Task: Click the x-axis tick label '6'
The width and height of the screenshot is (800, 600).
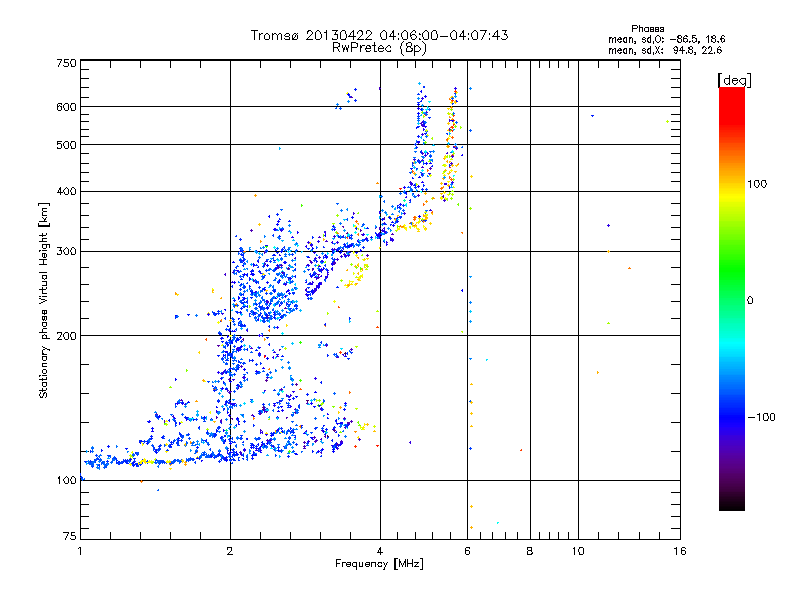Action: click(x=467, y=551)
